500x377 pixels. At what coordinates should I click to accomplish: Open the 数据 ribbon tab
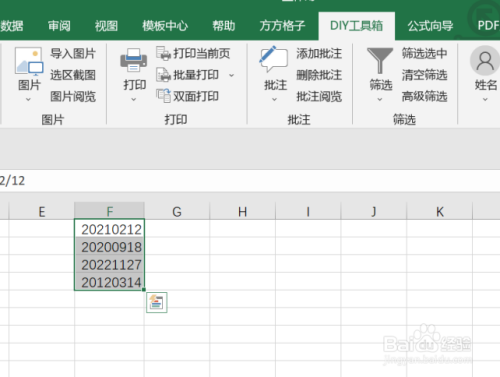(11, 26)
